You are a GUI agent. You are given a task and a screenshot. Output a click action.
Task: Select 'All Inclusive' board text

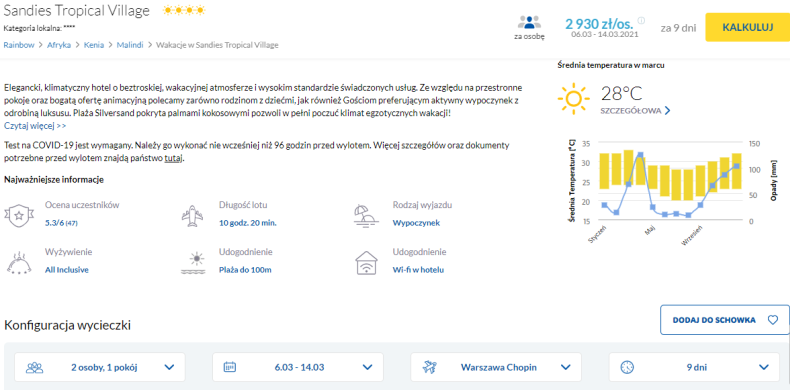pyautogui.click(x=67, y=270)
